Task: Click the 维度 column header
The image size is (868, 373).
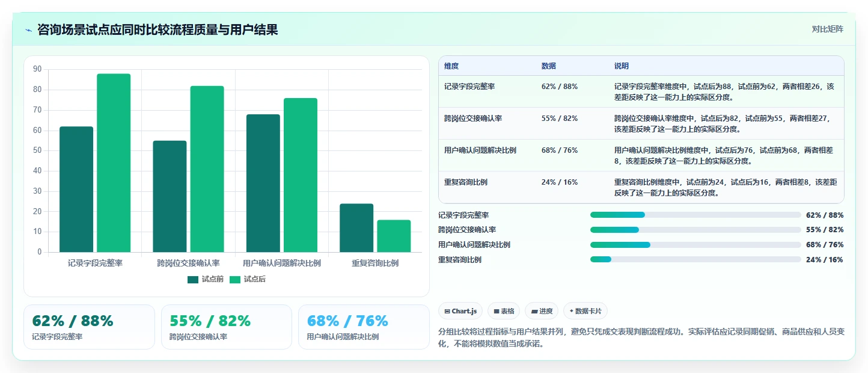Action: coord(451,66)
